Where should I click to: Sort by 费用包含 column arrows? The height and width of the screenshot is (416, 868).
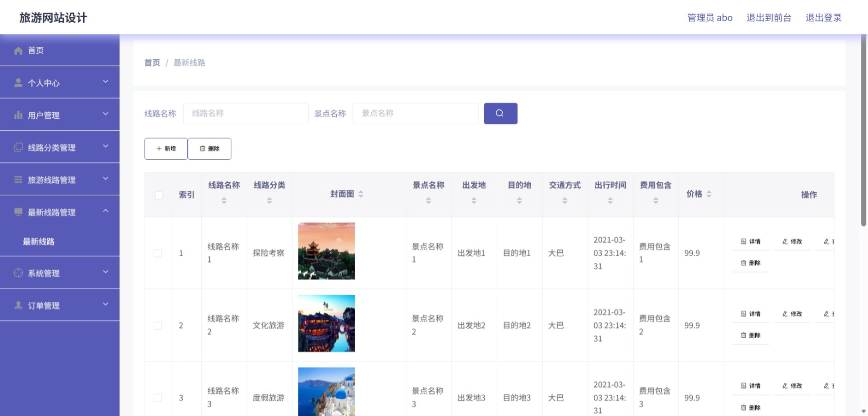[656, 201]
